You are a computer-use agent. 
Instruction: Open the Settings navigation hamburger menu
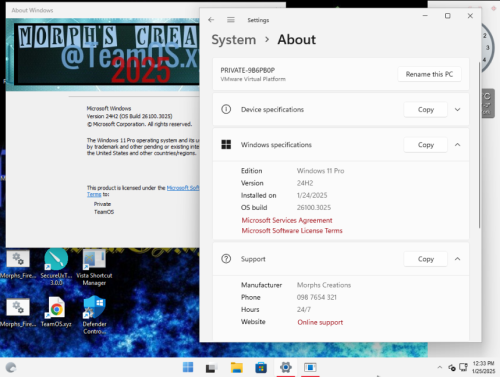pyautogui.click(x=231, y=20)
